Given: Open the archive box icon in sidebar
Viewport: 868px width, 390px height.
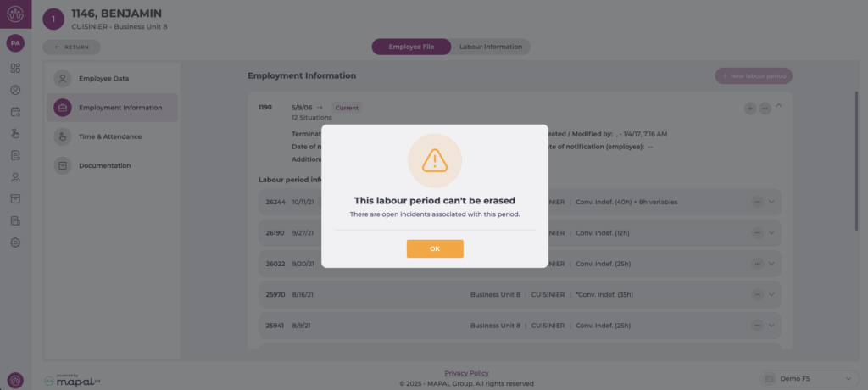Looking at the screenshot, I should (x=15, y=198).
